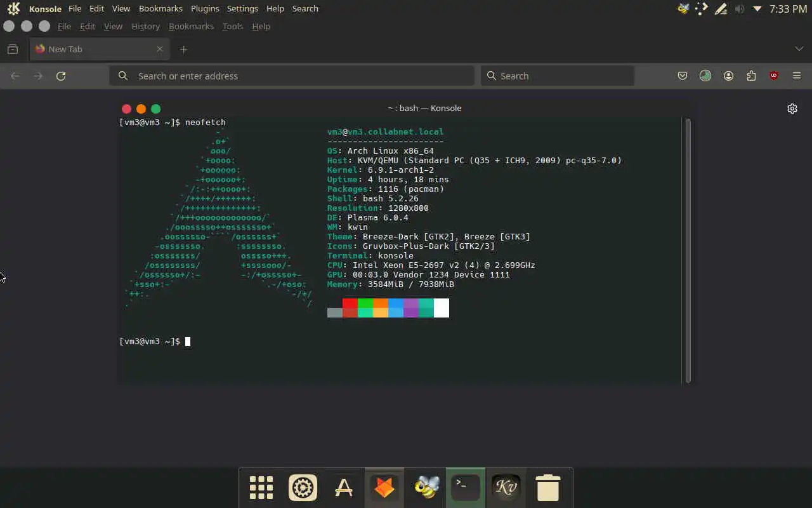The height and width of the screenshot is (508, 812).
Task: Open Plugins in the Konsole top menu
Action: point(205,9)
